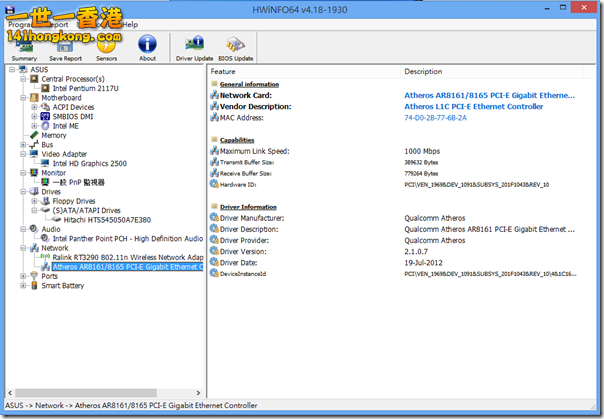Click MAC address value 74-D0-2B-77-6B-2A

435,118
